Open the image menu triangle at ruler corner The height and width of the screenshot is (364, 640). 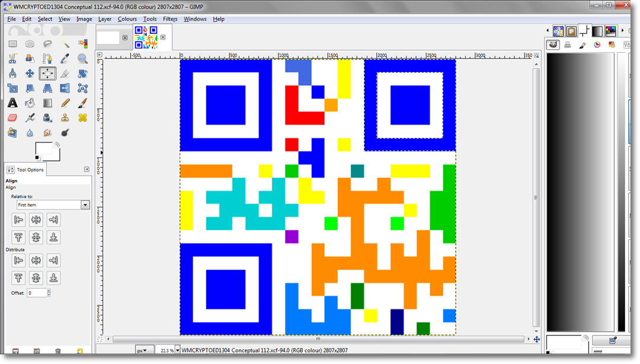click(100, 54)
